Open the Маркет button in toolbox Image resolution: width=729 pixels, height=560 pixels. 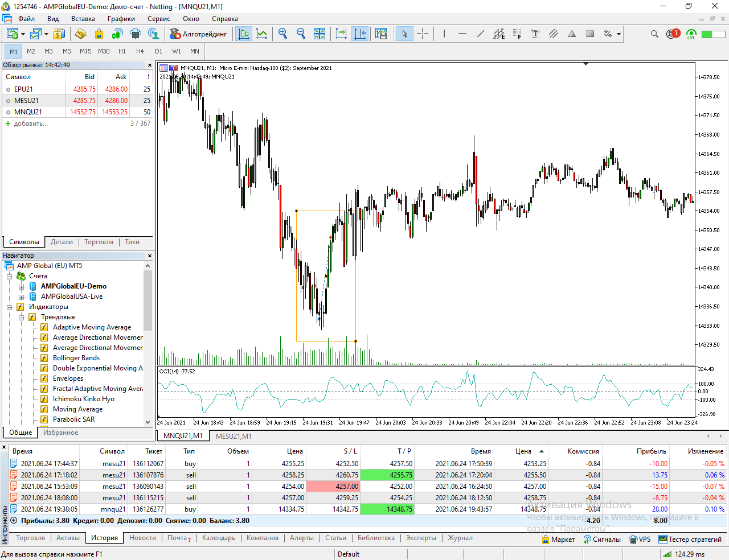coord(558,540)
